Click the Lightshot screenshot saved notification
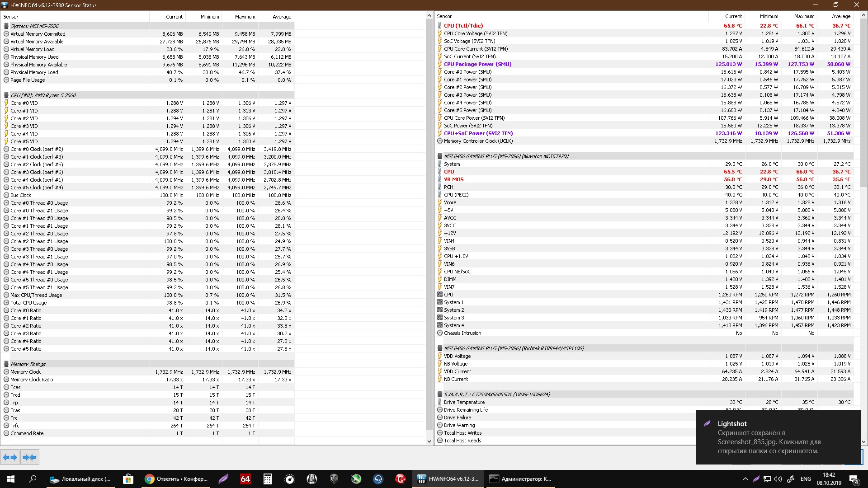The height and width of the screenshot is (488, 868). click(x=778, y=437)
